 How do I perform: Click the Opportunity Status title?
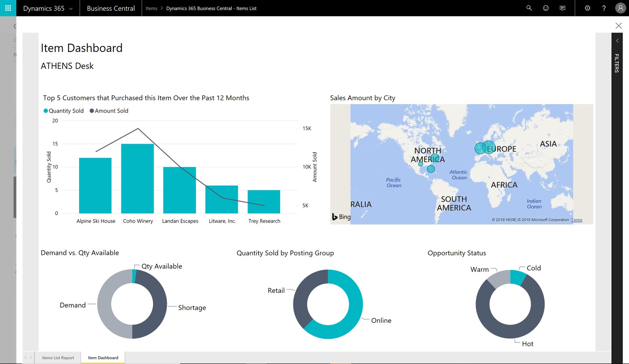pyautogui.click(x=457, y=253)
